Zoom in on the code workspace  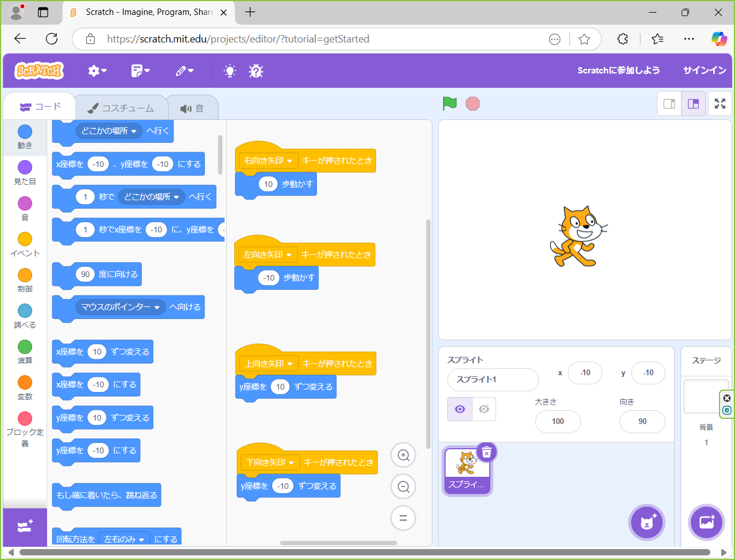point(403,456)
